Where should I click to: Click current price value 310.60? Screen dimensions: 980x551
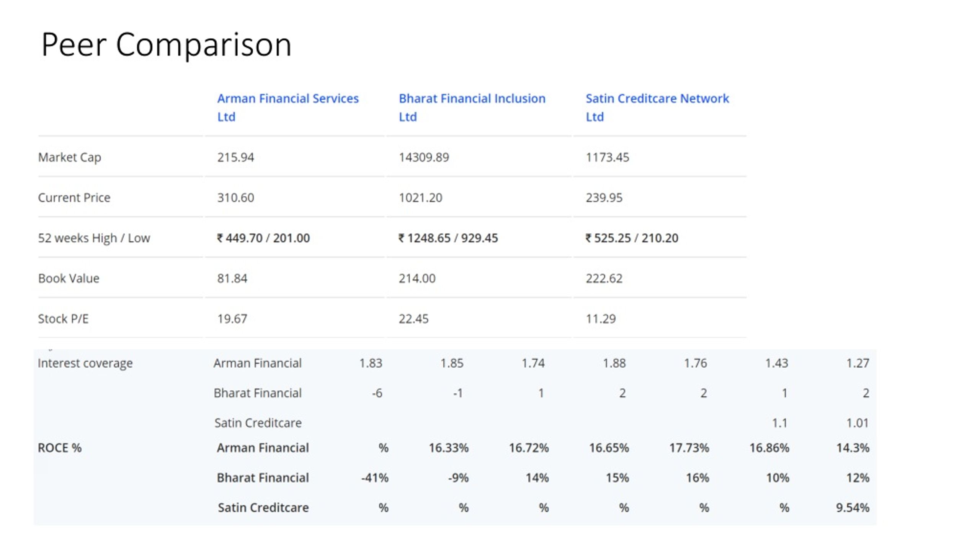click(235, 197)
